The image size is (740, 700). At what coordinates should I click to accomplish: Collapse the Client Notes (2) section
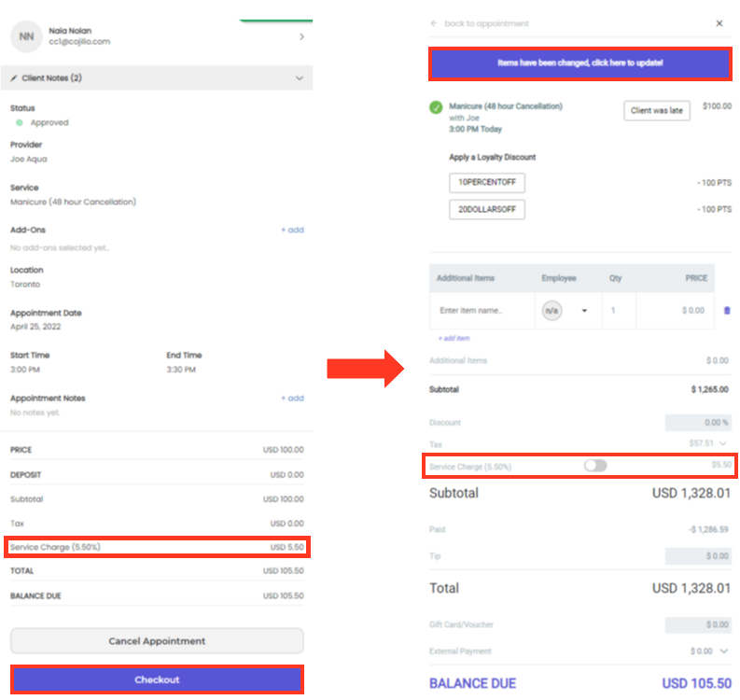tap(299, 78)
